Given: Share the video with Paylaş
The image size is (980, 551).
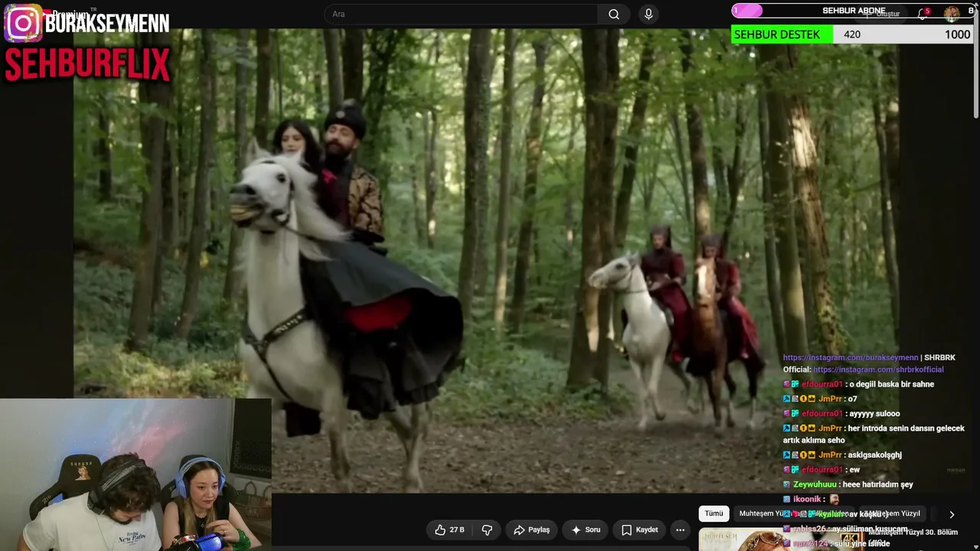Looking at the screenshot, I should pos(531,530).
